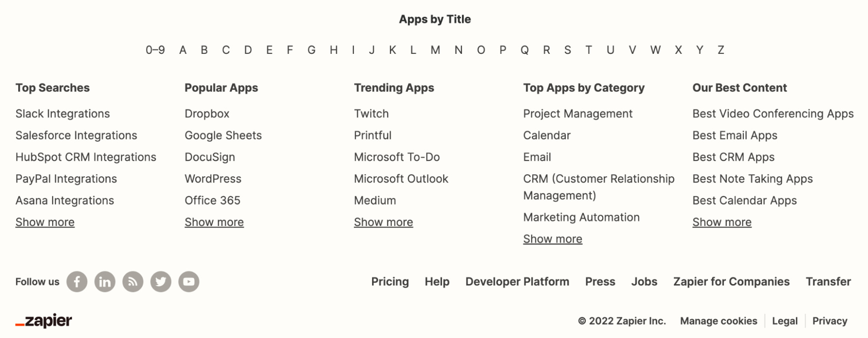The height and width of the screenshot is (338, 868).
Task: Show more Top Searches
Action: (x=45, y=222)
